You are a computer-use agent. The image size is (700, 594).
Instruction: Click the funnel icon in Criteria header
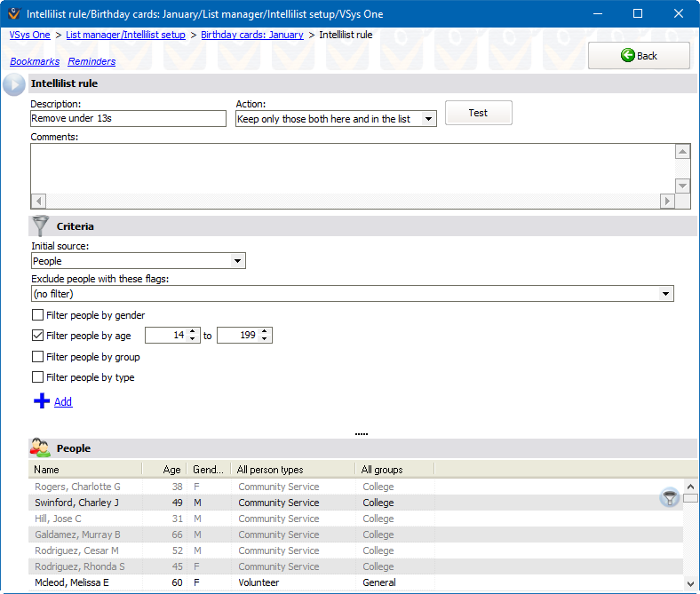click(x=40, y=226)
